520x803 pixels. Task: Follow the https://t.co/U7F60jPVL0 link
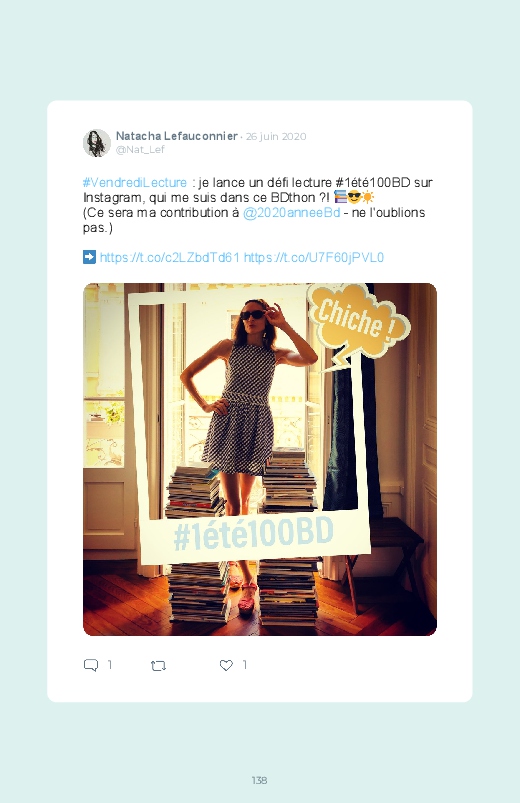tap(314, 257)
